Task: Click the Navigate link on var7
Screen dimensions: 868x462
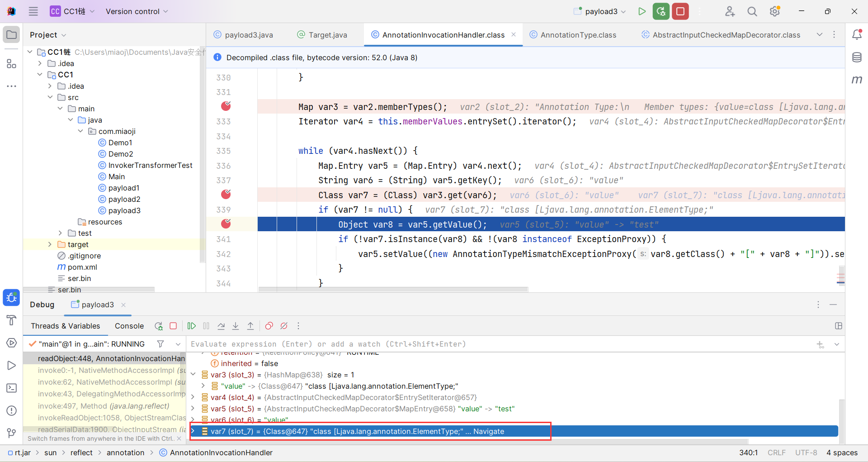Action: [x=488, y=431]
